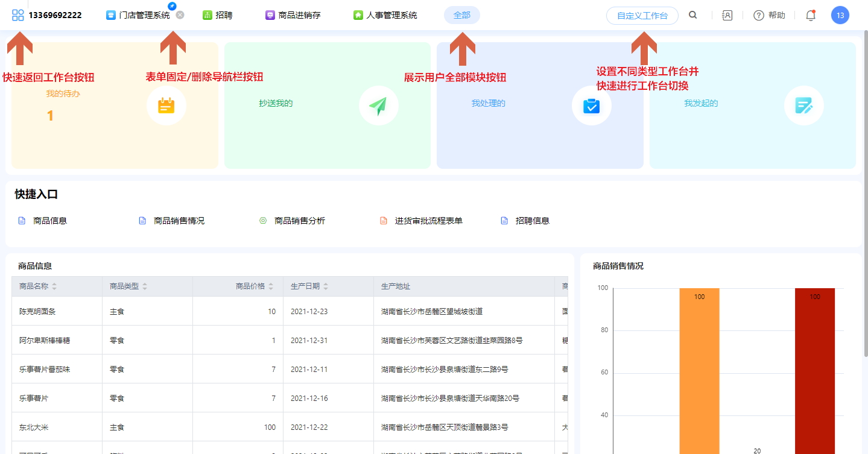Image resolution: width=868 pixels, height=454 pixels.
Task: Open the notification bell
Action: pyautogui.click(x=810, y=16)
